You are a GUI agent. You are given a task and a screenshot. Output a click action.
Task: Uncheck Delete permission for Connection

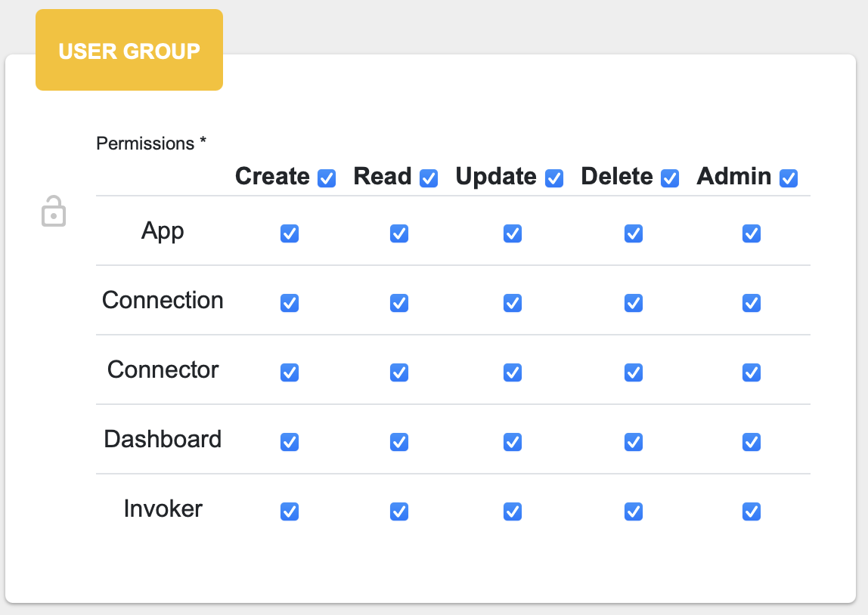click(x=634, y=303)
